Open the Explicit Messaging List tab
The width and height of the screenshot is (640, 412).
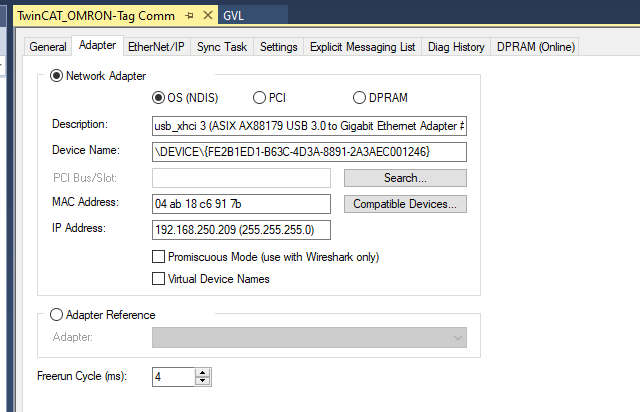pos(362,47)
